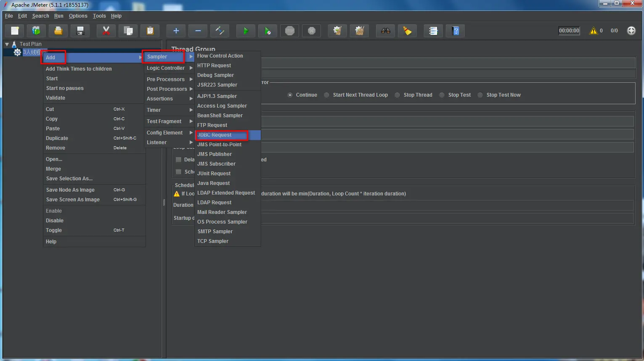Click the New test plan toolbar icon

point(15,31)
